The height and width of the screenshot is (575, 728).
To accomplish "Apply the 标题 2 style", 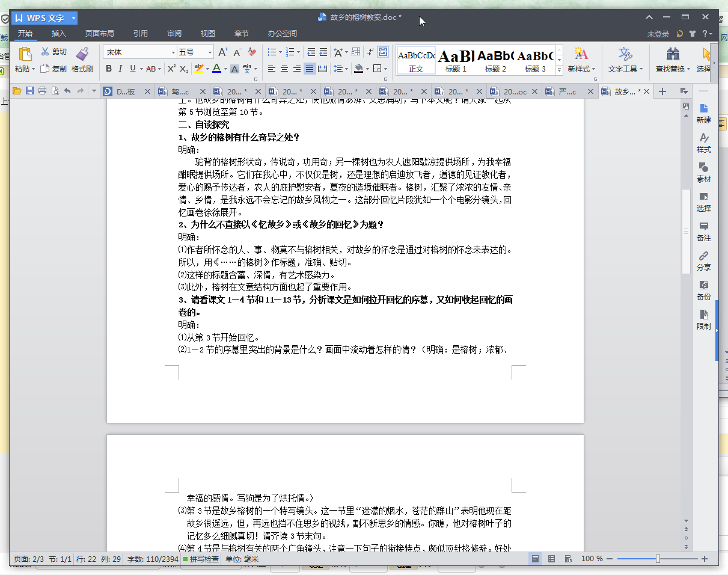I will click(495, 60).
